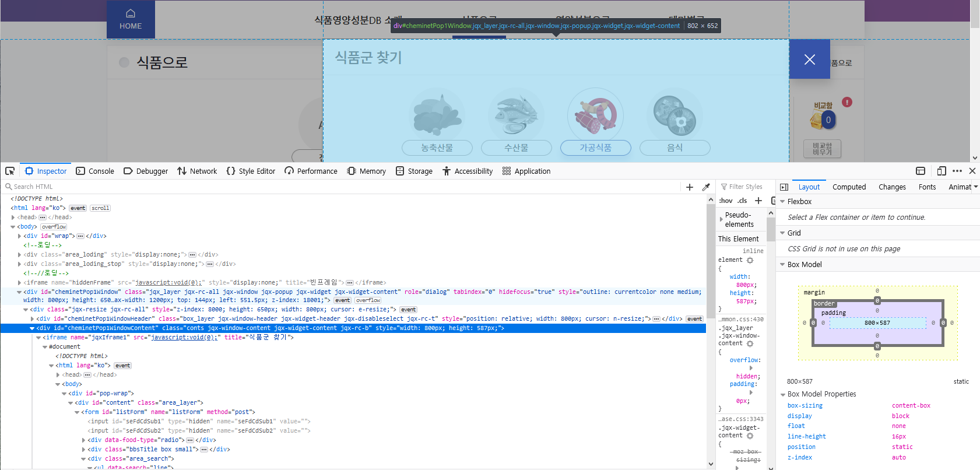
Task: Toggle the scroll badge on html element
Action: click(x=100, y=208)
